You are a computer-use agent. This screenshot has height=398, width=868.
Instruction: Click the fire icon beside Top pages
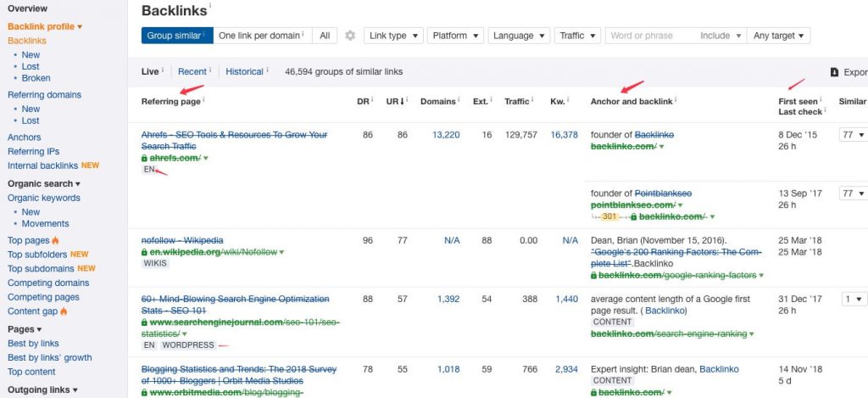(x=55, y=240)
